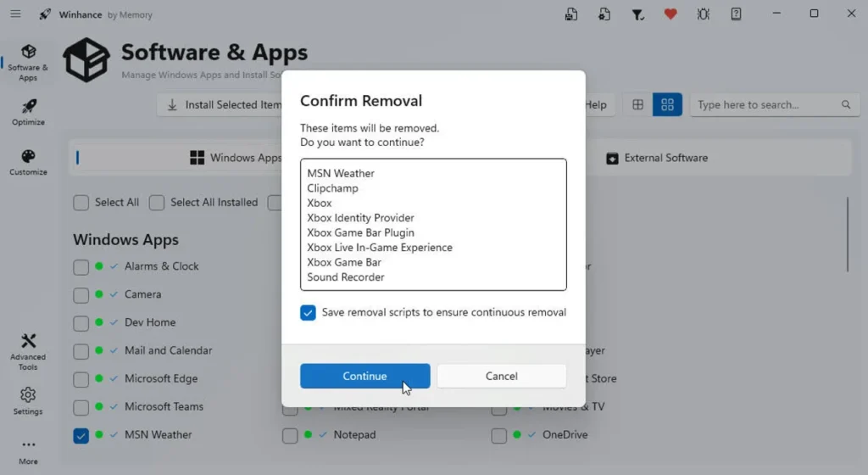Click the search magnifier icon

tap(846, 104)
